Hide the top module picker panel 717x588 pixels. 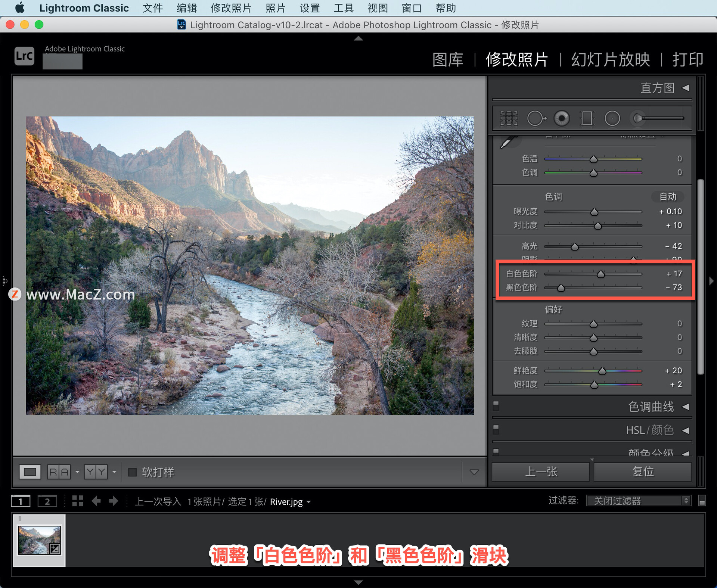tap(358, 38)
